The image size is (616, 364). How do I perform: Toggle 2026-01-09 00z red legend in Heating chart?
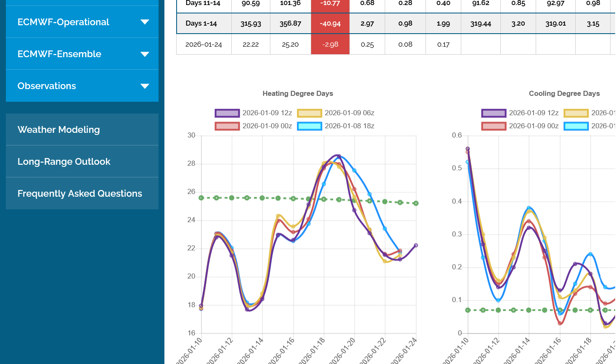pyautogui.click(x=227, y=126)
